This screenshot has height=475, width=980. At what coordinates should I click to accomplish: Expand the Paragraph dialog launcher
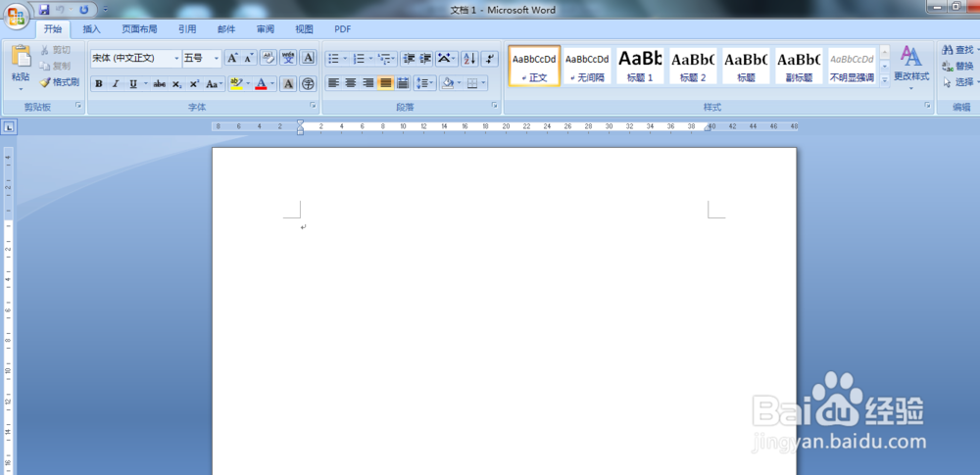click(x=495, y=106)
